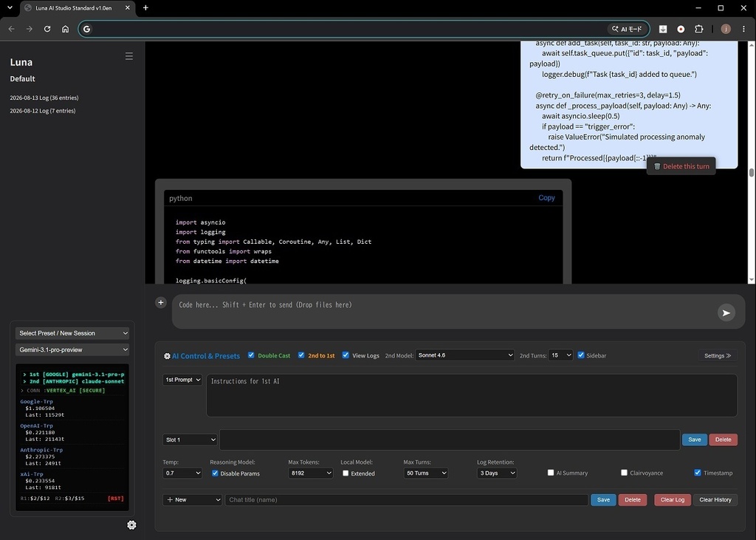Open the Log Retention 3 Days dropdown

[497, 474]
